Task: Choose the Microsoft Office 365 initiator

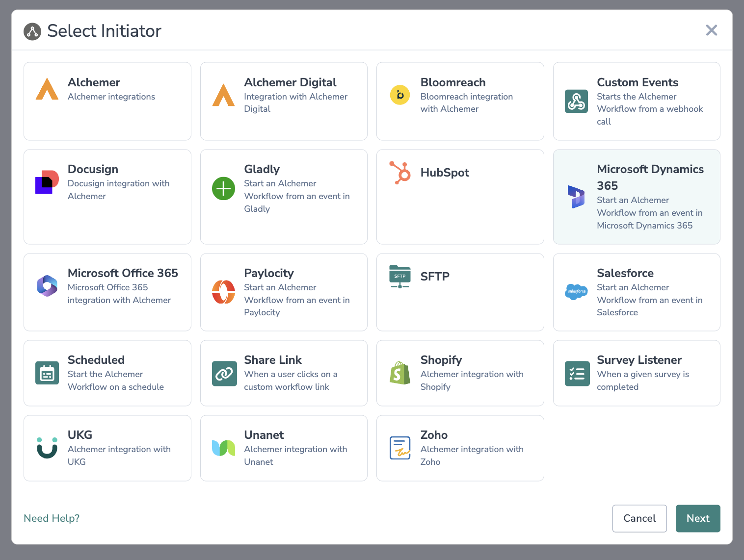Action: [107, 292]
